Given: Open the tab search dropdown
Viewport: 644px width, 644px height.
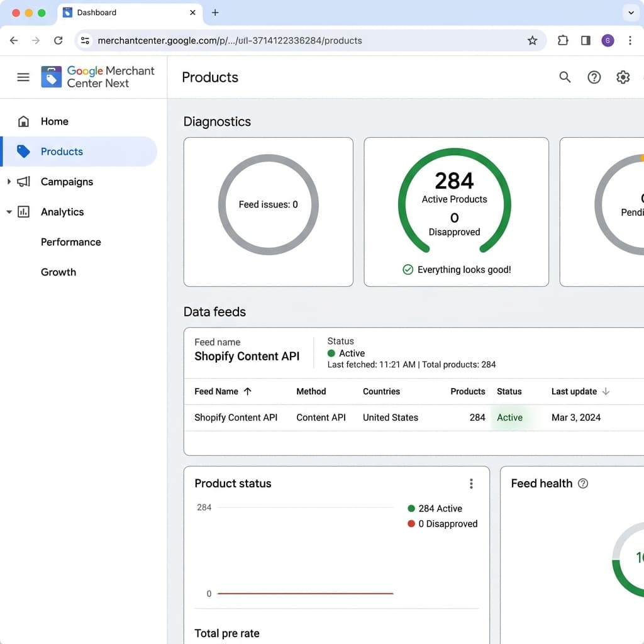Looking at the screenshot, I should click(x=631, y=13).
